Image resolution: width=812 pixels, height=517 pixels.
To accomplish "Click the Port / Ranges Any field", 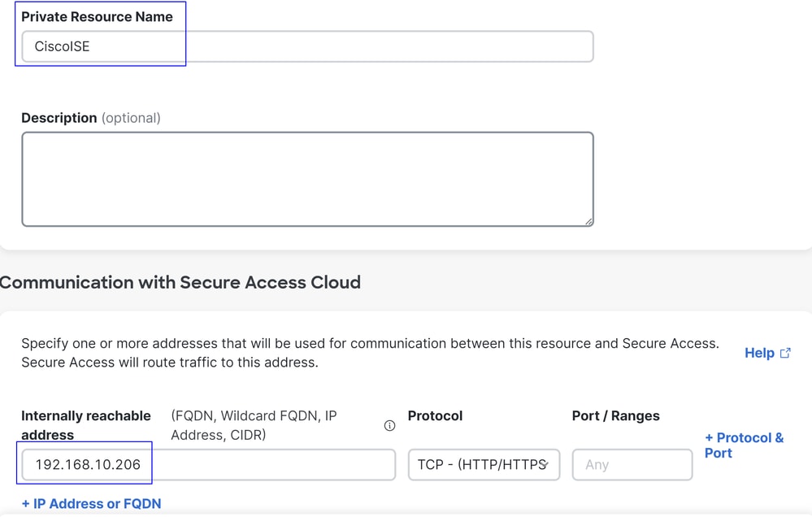I will point(632,465).
